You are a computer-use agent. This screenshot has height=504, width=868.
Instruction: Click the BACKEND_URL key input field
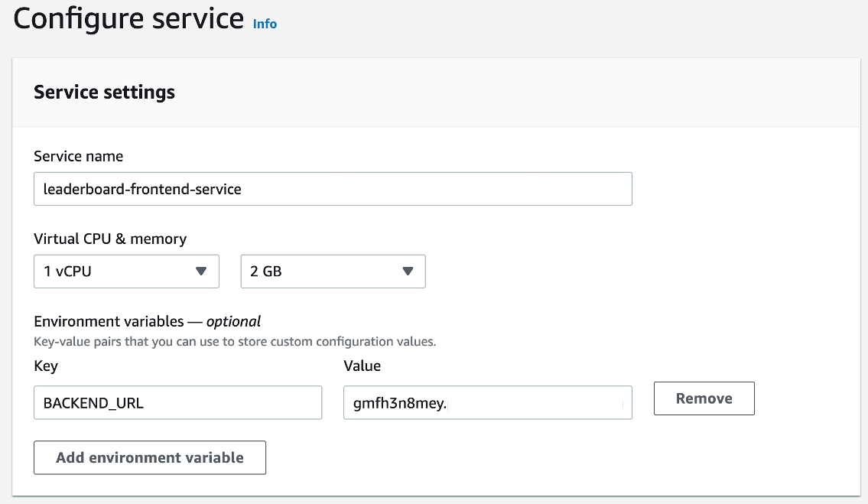pos(177,402)
